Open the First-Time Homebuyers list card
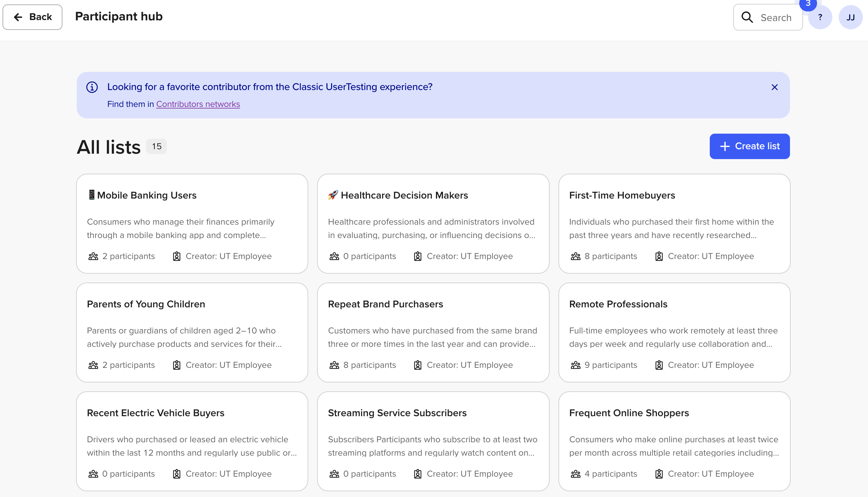Image resolution: width=868 pixels, height=497 pixels. 674,224
